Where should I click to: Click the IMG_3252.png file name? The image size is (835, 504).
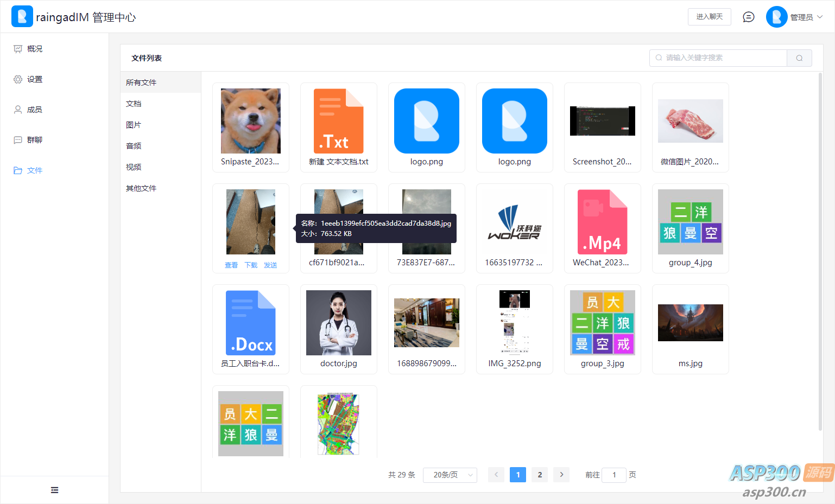(x=515, y=363)
